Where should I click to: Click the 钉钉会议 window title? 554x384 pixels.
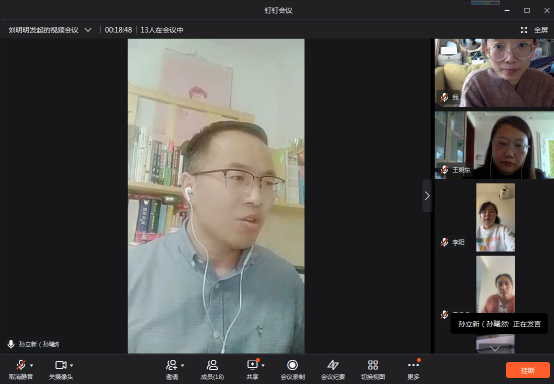[x=278, y=11]
